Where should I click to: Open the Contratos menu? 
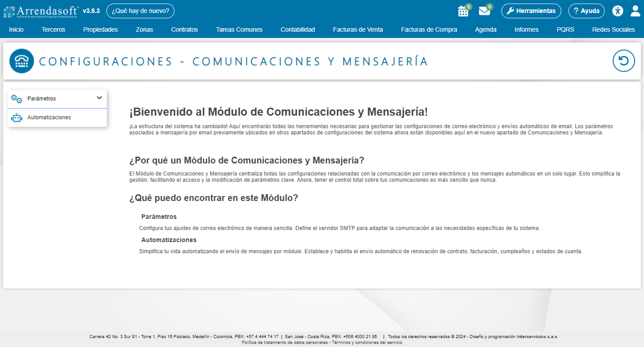(x=184, y=29)
